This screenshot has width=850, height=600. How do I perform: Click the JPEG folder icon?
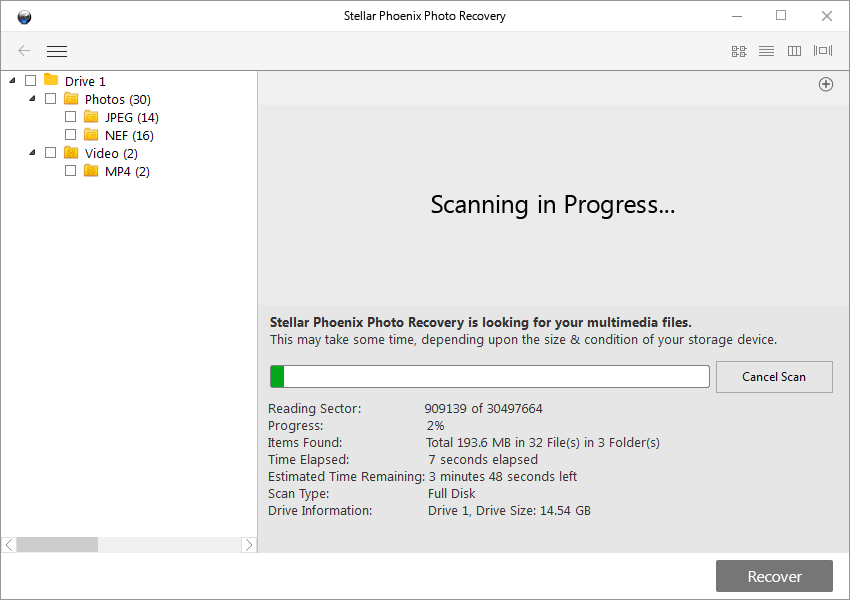91,117
